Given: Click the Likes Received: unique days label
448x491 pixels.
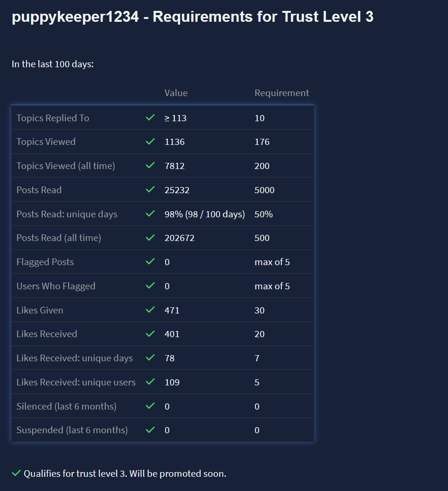Looking at the screenshot, I should 75,358.
